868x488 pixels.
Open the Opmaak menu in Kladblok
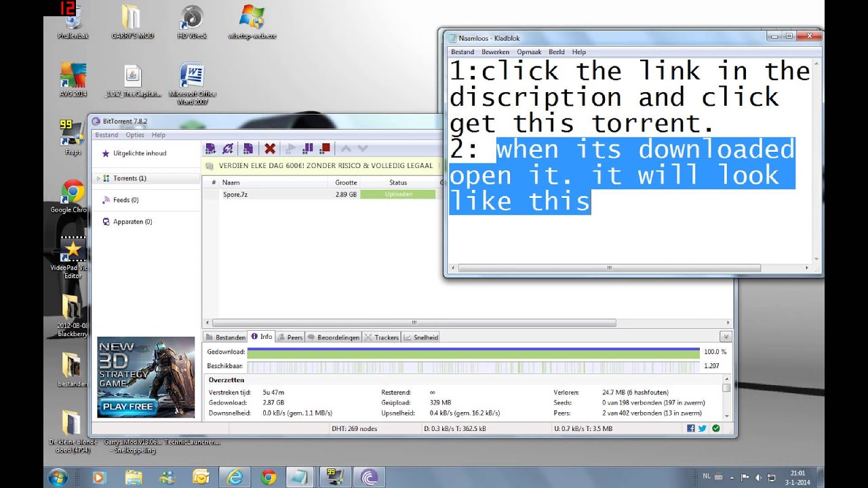(x=529, y=52)
